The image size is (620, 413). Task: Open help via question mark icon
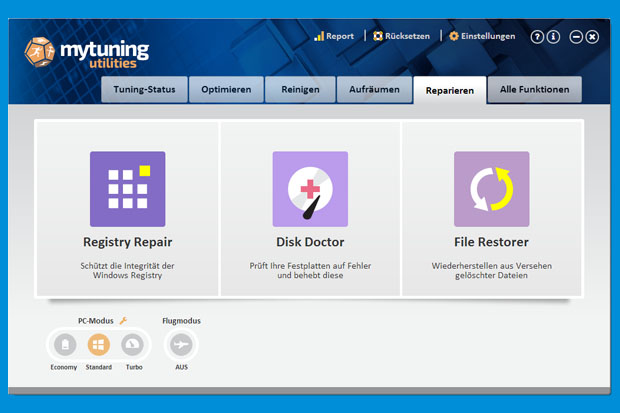click(x=537, y=37)
